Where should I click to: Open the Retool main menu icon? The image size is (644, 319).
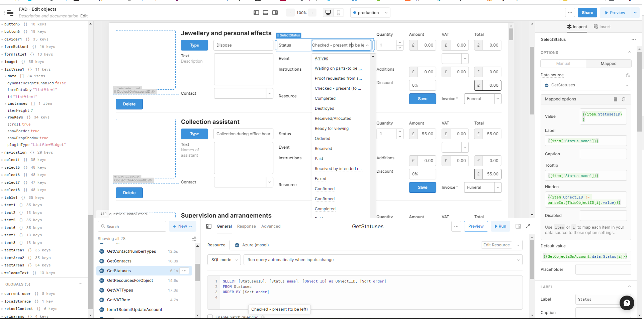pyautogui.click(x=10, y=13)
